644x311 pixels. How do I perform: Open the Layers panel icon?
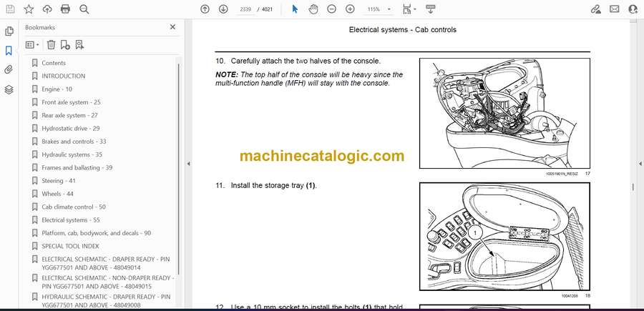pos(9,89)
